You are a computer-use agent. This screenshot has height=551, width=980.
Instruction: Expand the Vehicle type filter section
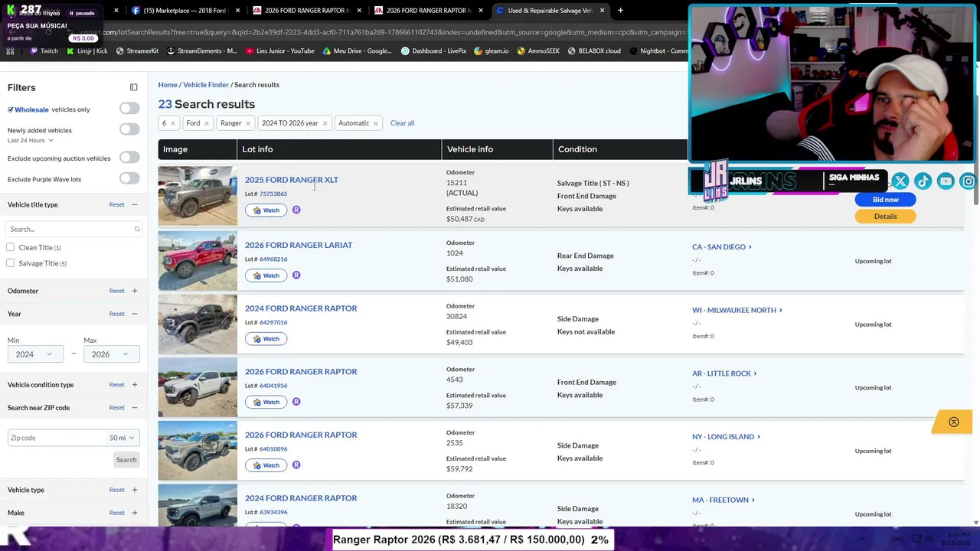point(135,490)
